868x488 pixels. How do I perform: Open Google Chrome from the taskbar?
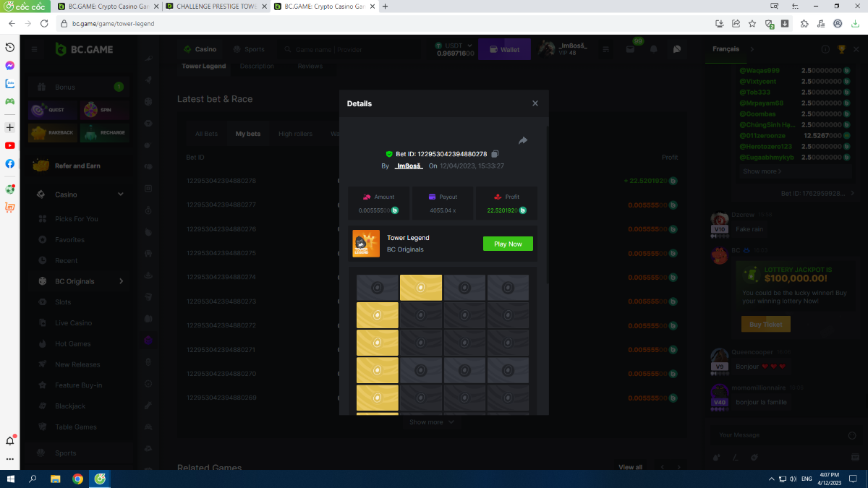click(77, 479)
